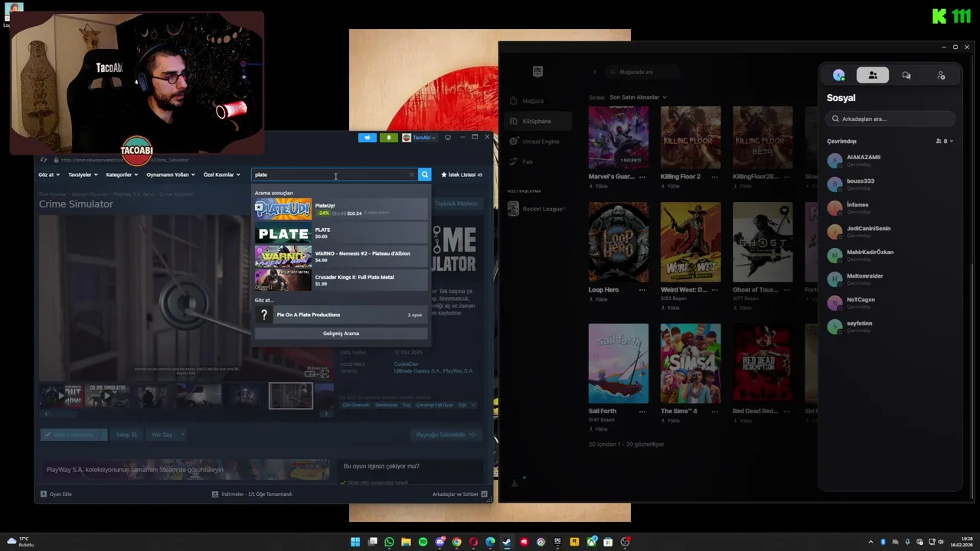The image size is (980, 551).
Task: Select friend Meltomraider in the list
Action: pos(890,279)
